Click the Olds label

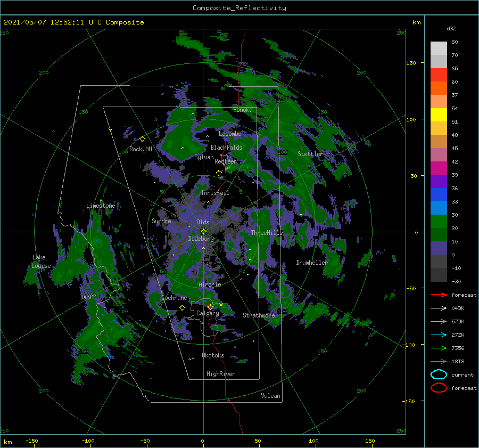click(203, 222)
